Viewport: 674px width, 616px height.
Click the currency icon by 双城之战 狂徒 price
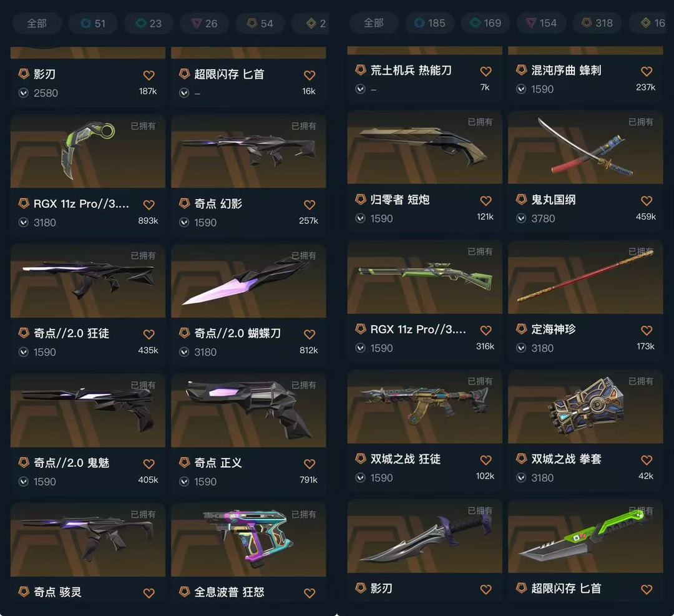pos(360,477)
